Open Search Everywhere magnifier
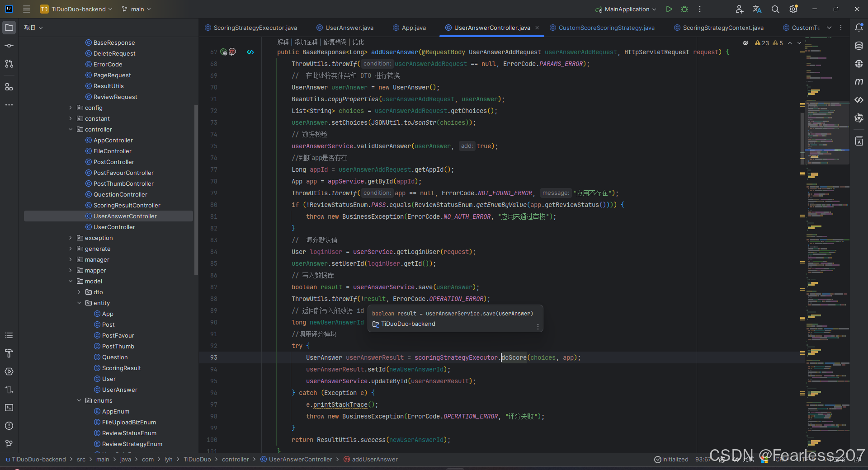868x470 pixels. tap(775, 9)
